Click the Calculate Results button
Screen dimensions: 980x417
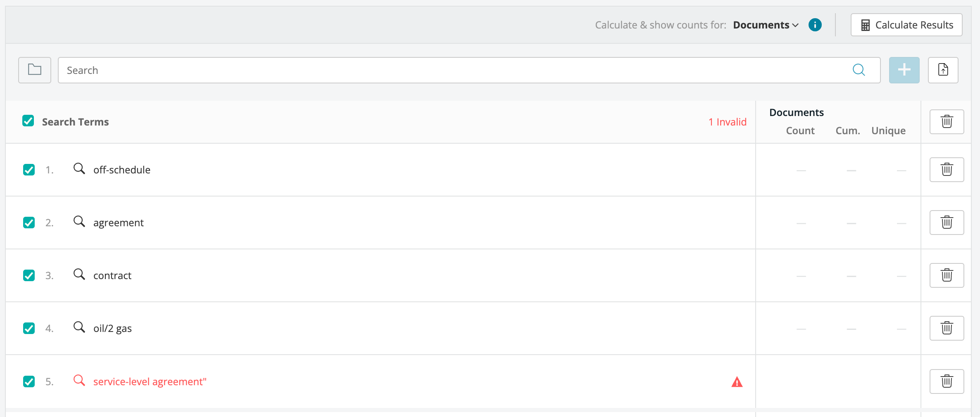pos(906,25)
